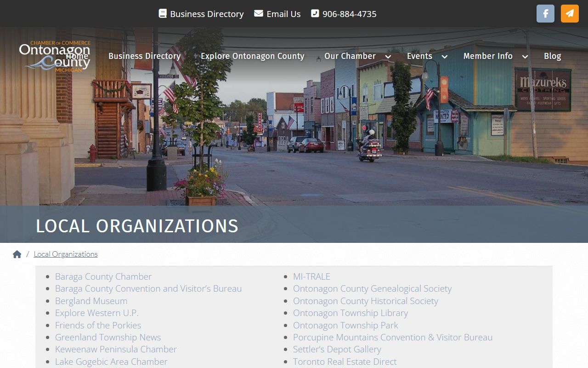Open Porcupine Mountains Convention & Visitor Bureau
This screenshot has width=588, height=368.
tap(393, 337)
